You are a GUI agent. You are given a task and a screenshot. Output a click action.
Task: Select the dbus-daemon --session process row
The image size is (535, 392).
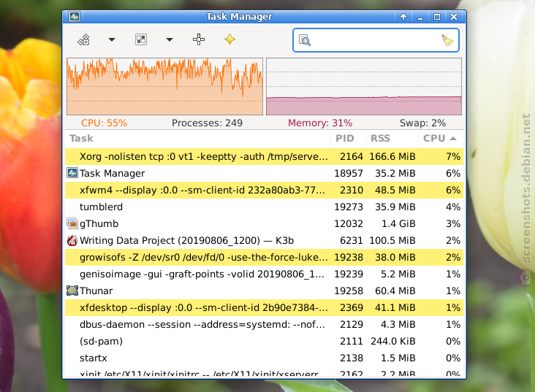264,324
